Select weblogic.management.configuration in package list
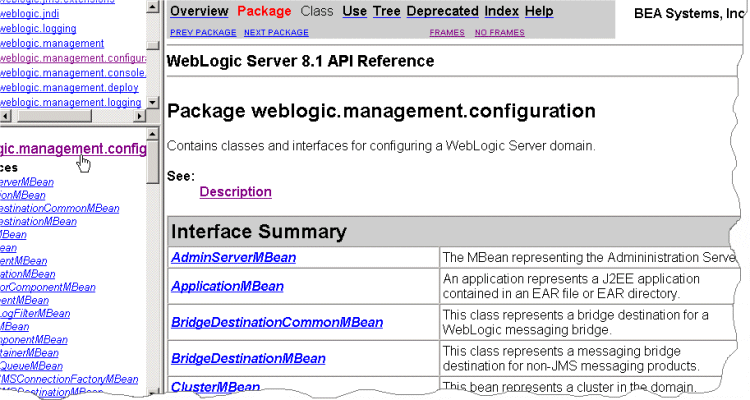750x400 pixels. (x=73, y=58)
